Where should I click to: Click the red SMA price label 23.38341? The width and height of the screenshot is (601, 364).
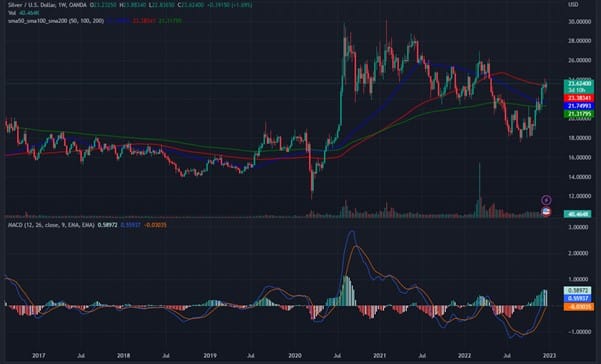pos(579,98)
